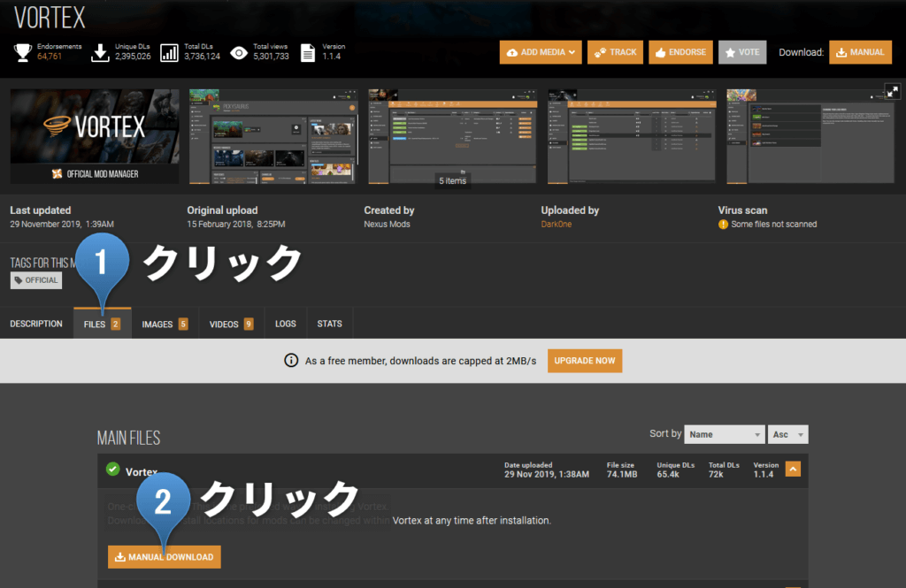Screen dimensions: 906x588
Task: Click the OFFICIAL tag badge
Action: (35, 279)
